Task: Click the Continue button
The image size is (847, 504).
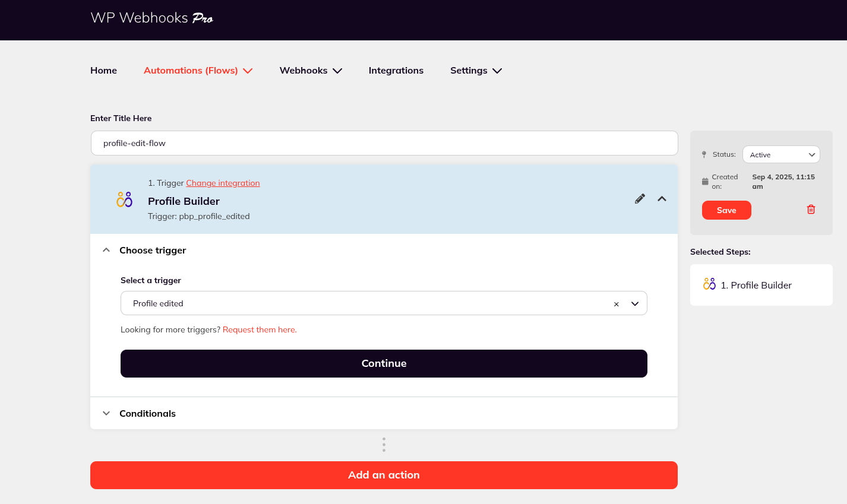Action: 384,363
